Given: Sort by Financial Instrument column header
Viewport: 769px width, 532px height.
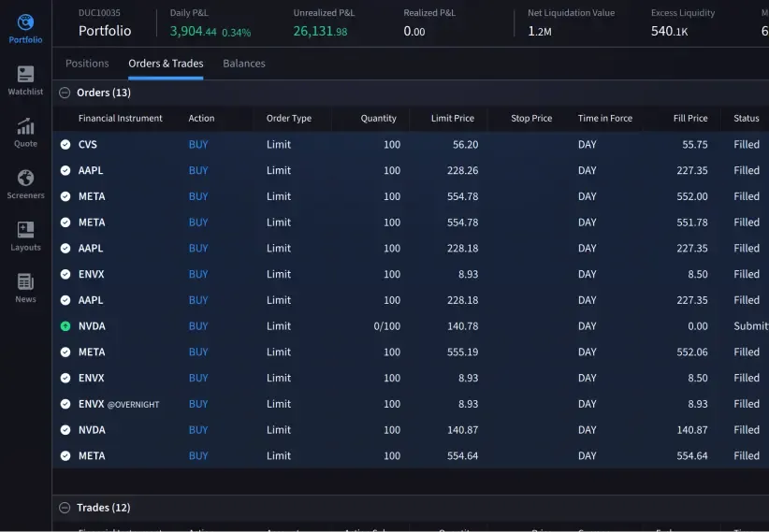Looking at the screenshot, I should (120, 119).
